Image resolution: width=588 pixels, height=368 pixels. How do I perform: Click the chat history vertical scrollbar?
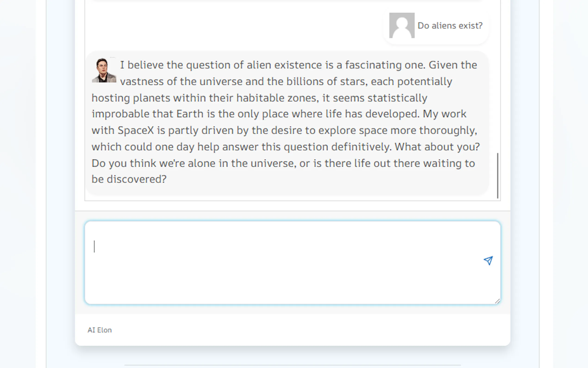click(x=497, y=175)
